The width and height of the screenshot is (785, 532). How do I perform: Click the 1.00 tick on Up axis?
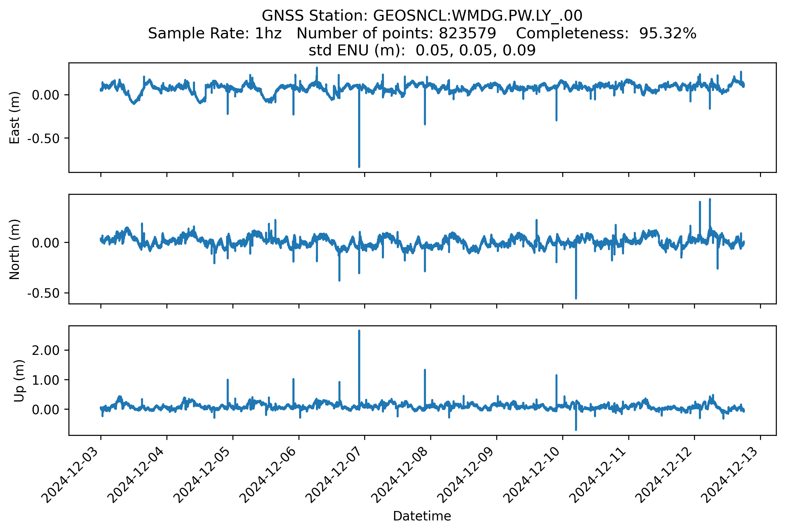46,380
